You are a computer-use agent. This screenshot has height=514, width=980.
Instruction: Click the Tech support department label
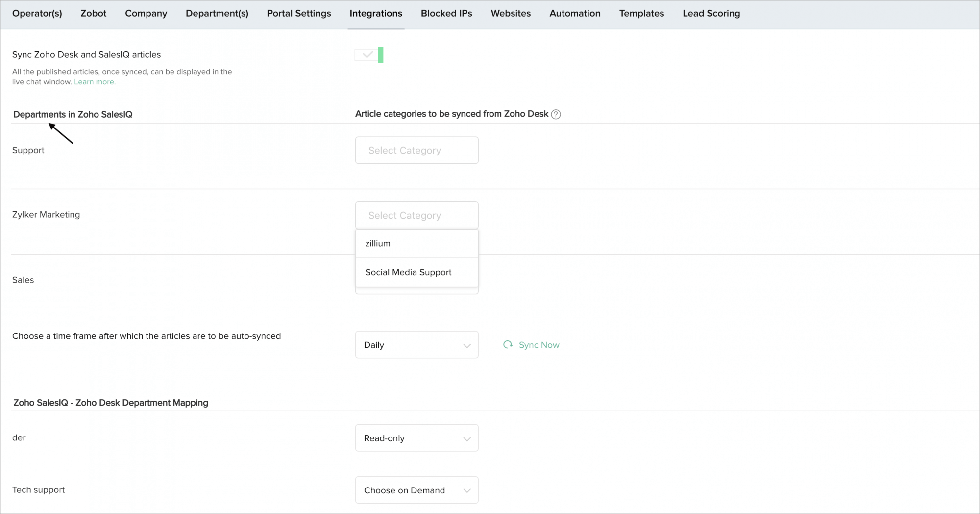tap(38, 490)
